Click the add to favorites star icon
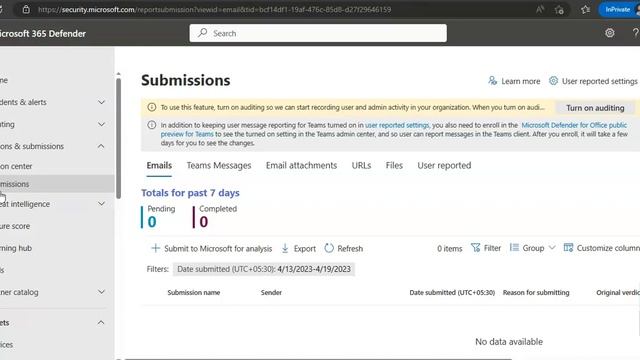Viewport: 640px width, 360px height. coord(559,9)
